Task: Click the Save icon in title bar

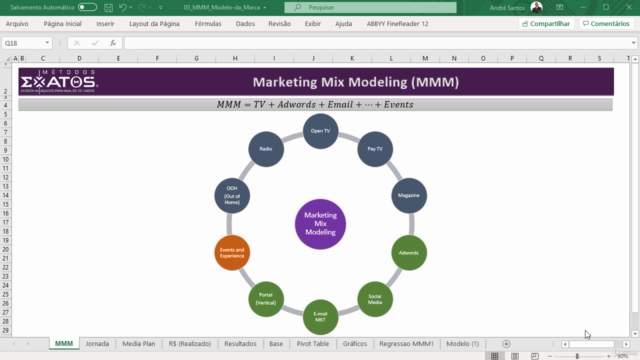Action: point(108,7)
